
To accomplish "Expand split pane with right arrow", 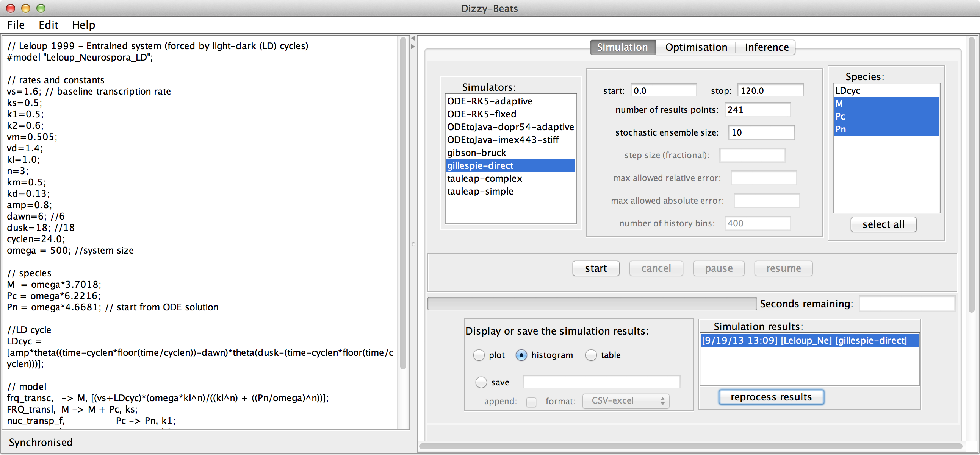I will [413, 47].
